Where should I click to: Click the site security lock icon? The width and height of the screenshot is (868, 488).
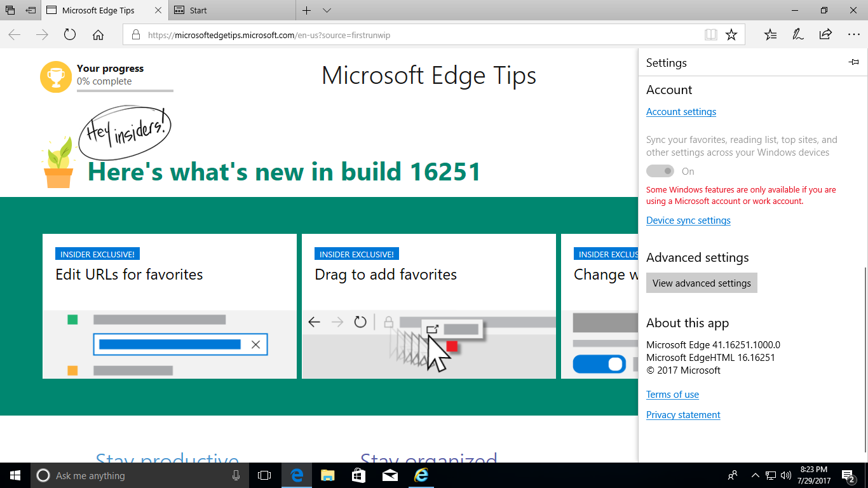click(135, 35)
